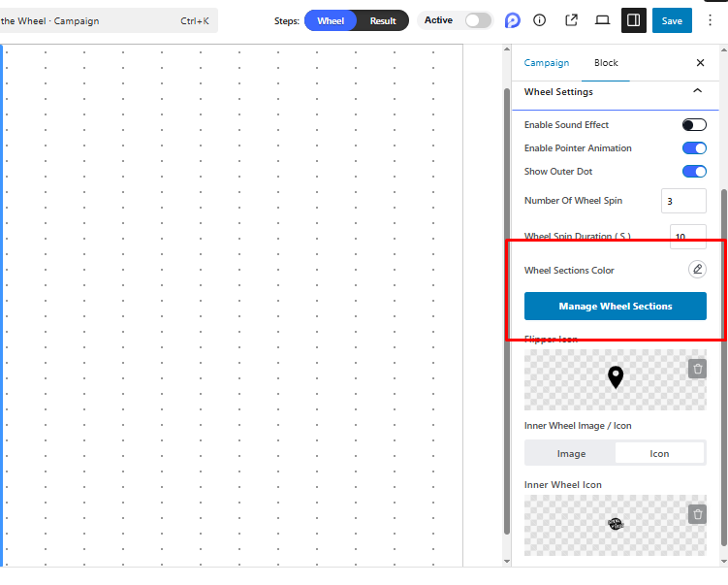
Task: Choose Image for Inner Wheel
Action: point(571,453)
